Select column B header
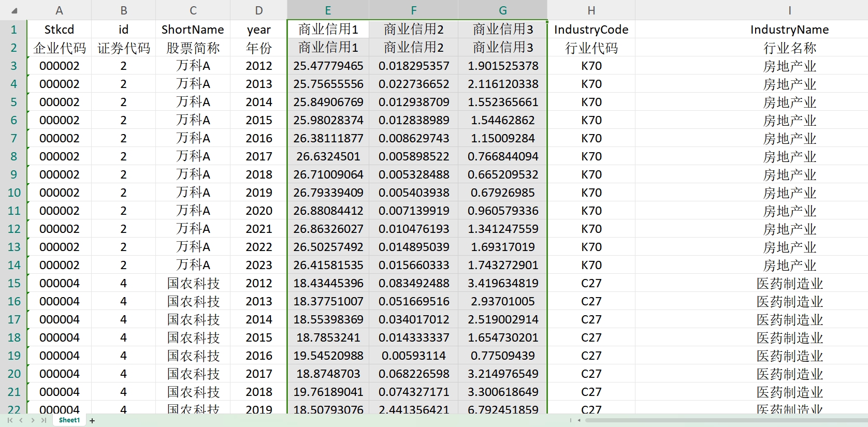This screenshot has width=868, height=427. [x=123, y=10]
